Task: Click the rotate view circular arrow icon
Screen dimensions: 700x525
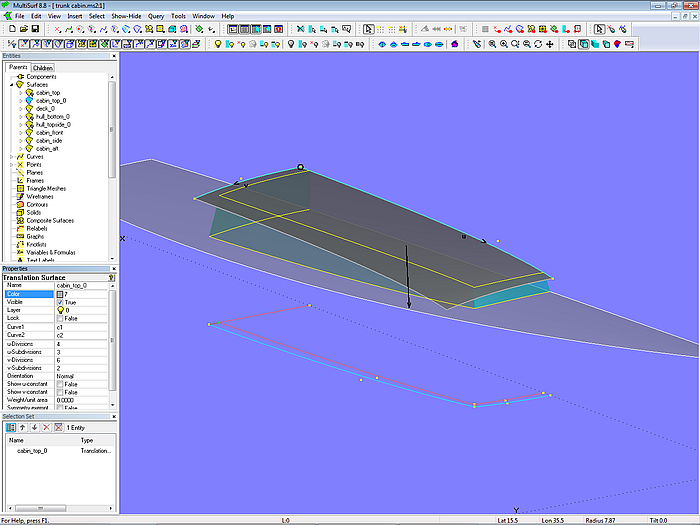Action: pos(539,44)
